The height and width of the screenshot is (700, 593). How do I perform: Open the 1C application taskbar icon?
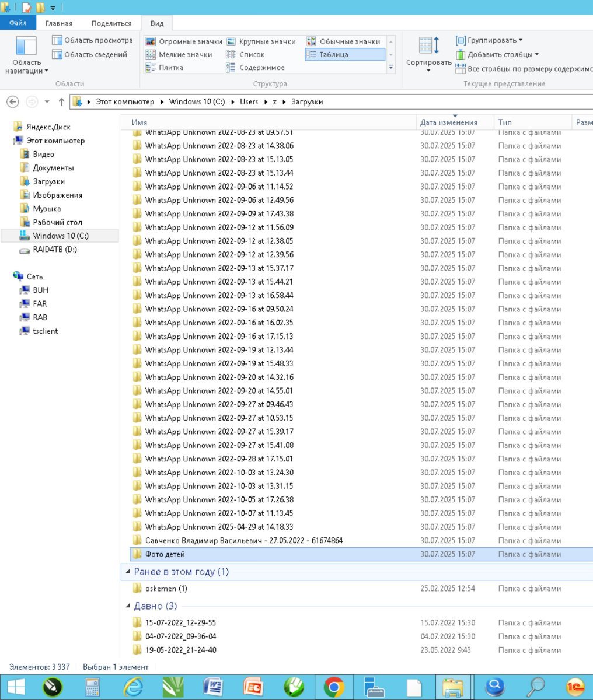point(575,687)
